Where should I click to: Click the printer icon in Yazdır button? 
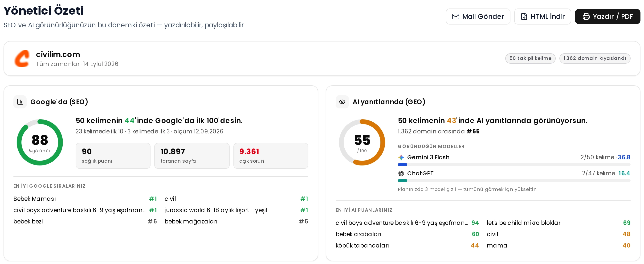(586, 16)
